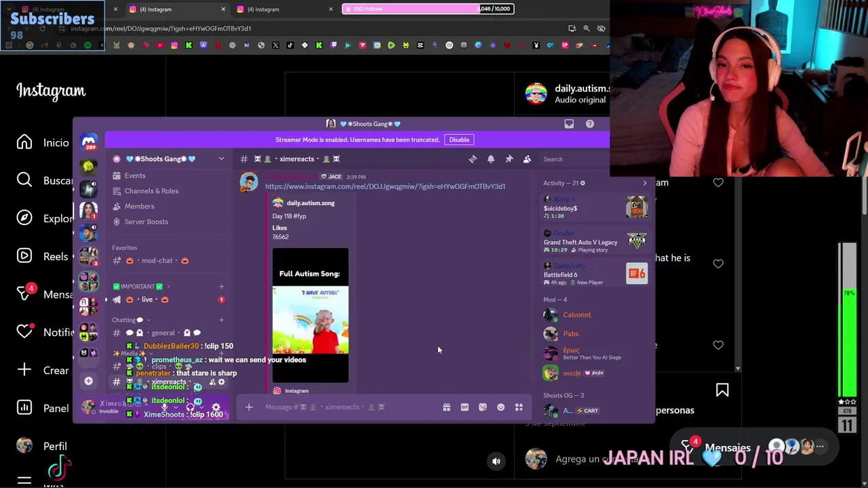
Task: Open Grand Theft Auto V Legacy activity
Action: tap(595, 241)
